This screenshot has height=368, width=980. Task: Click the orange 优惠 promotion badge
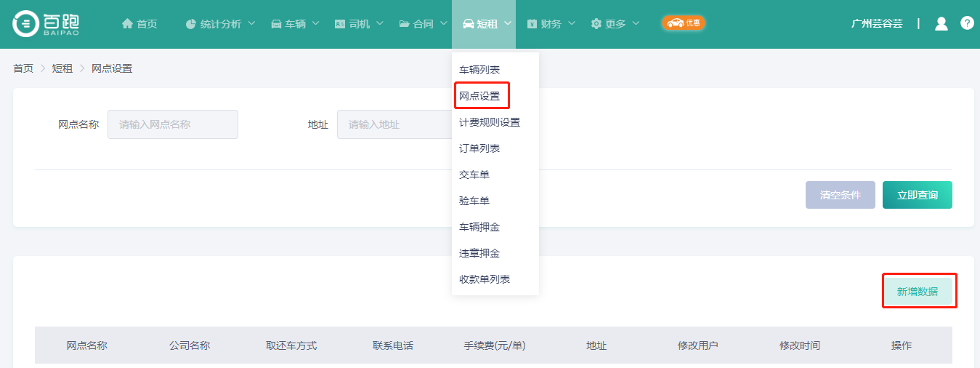683,23
